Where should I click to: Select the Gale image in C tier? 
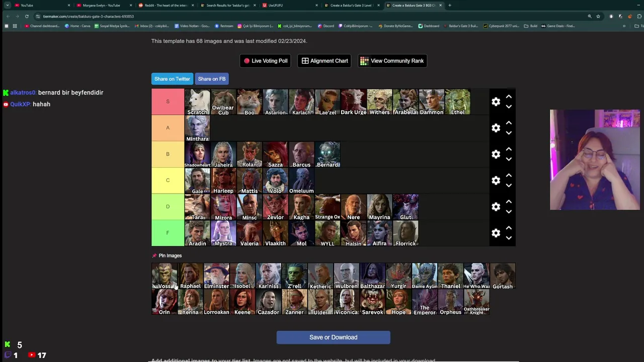[197, 181]
